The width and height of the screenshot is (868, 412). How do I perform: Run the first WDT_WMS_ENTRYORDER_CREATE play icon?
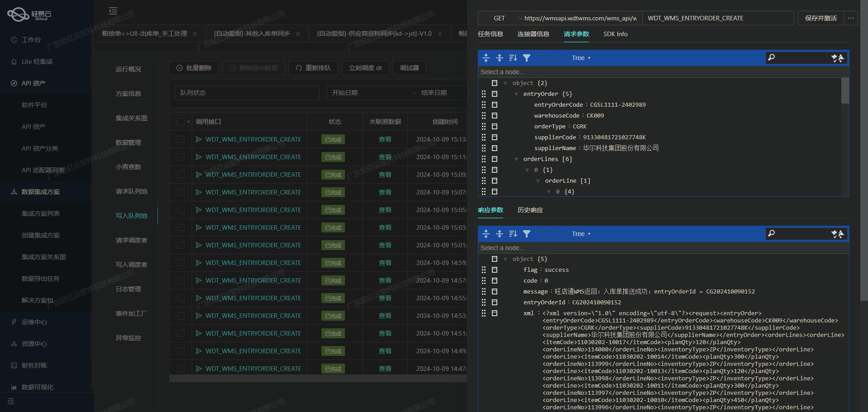[x=198, y=139]
